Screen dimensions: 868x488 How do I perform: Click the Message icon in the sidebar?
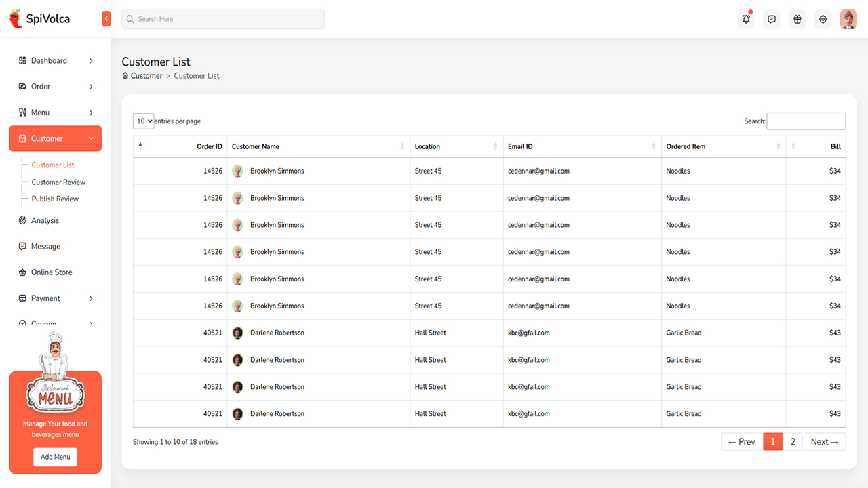[x=22, y=246]
